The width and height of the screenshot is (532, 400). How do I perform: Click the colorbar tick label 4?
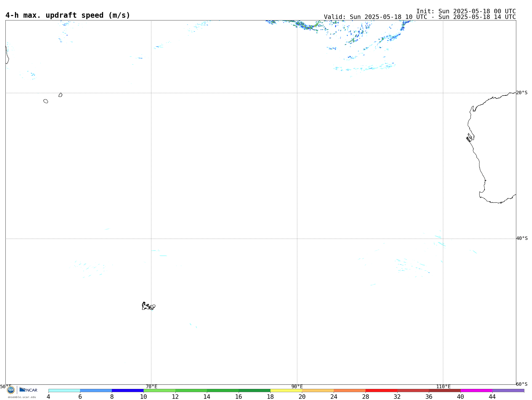click(x=49, y=397)
